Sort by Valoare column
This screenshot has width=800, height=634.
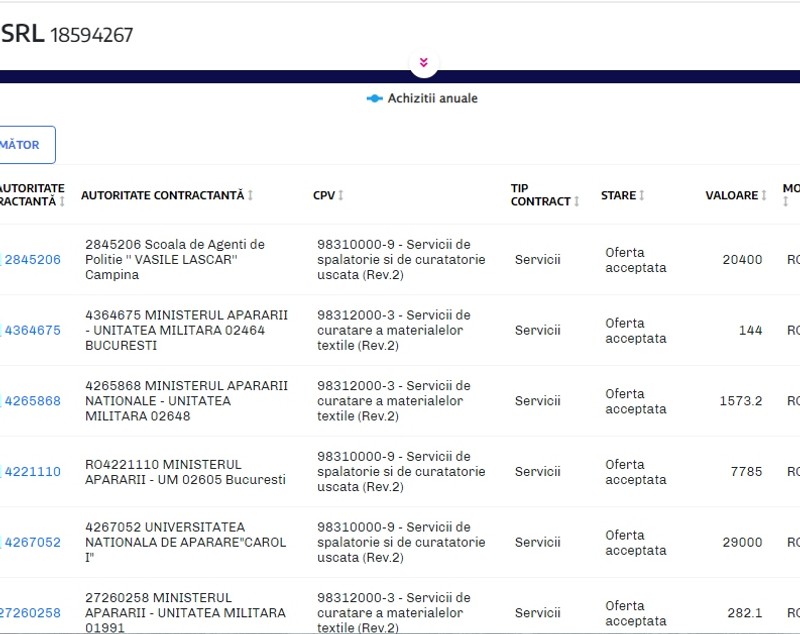pyautogui.click(x=764, y=195)
